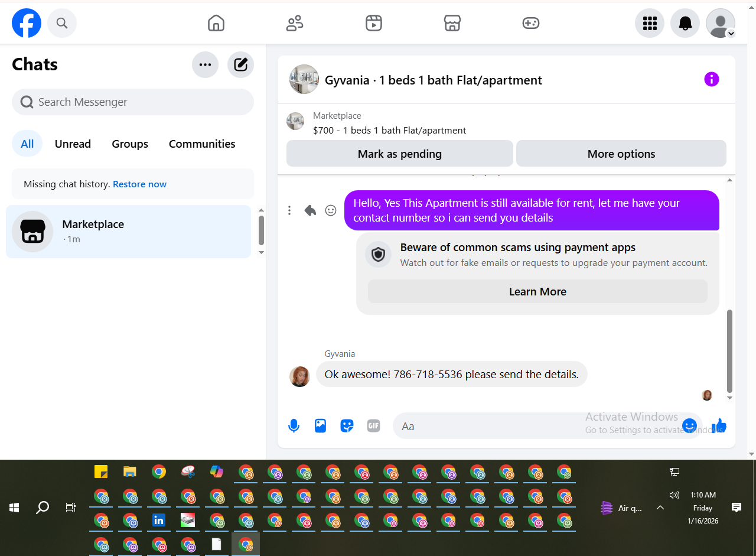756x556 pixels.
Task: Click the Mark as pending button
Action: click(x=400, y=154)
